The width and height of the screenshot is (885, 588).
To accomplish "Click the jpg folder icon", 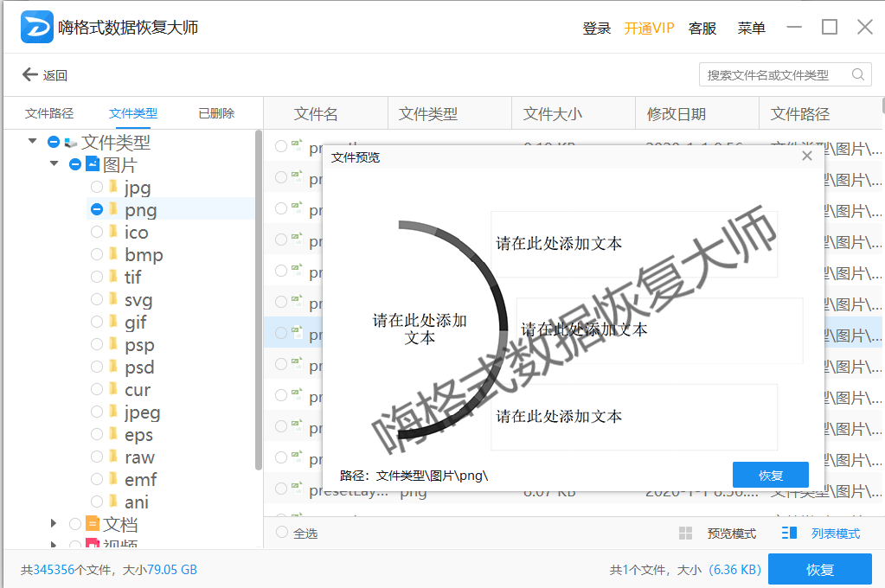I will coord(113,186).
